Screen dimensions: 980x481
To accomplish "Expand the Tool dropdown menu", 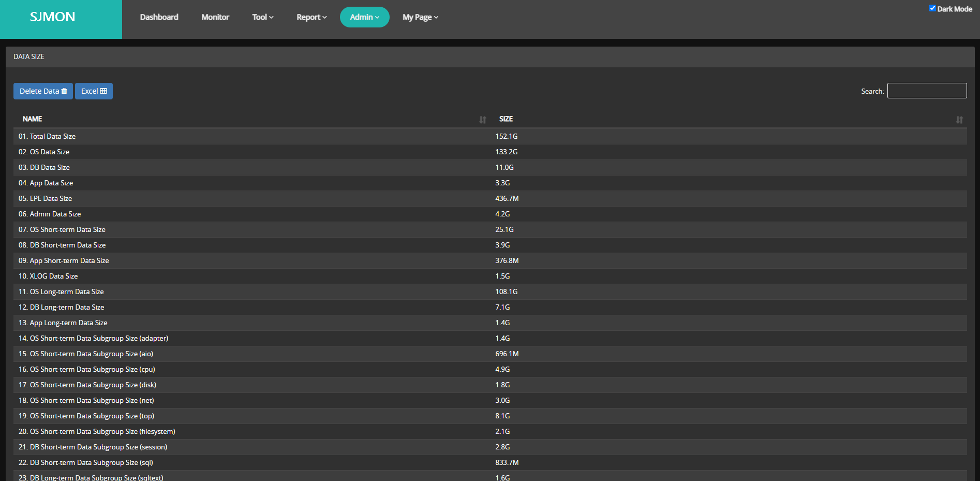I will pos(262,17).
